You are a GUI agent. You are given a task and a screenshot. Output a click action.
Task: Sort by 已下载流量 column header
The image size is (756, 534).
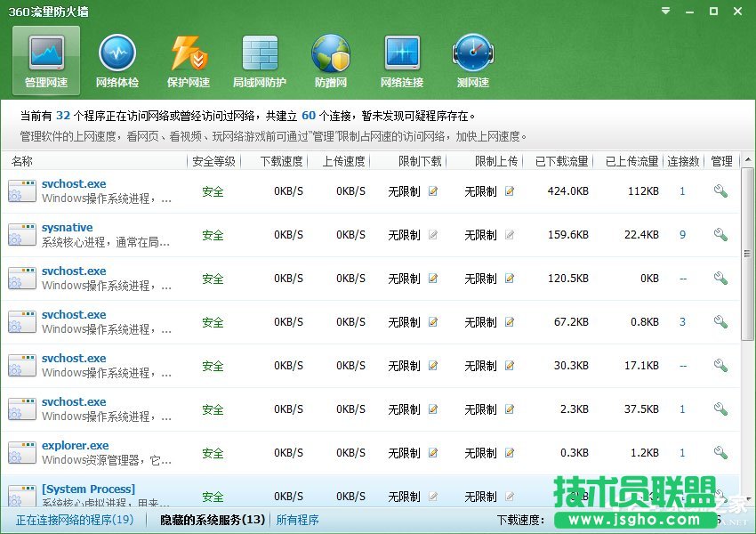(x=562, y=161)
